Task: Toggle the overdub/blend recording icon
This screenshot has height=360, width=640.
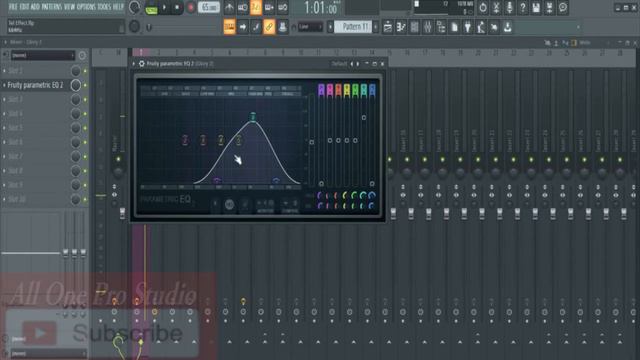Action: click(269, 7)
